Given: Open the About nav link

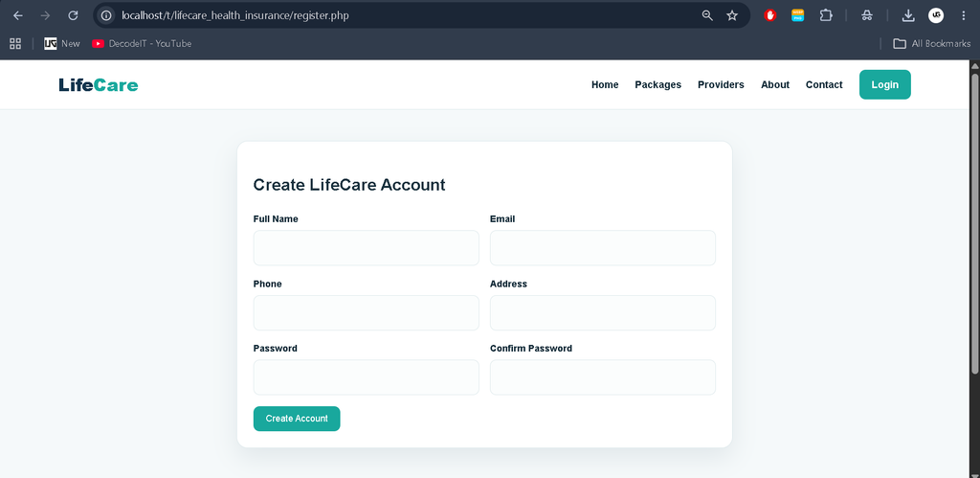Looking at the screenshot, I should click(775, 84).
